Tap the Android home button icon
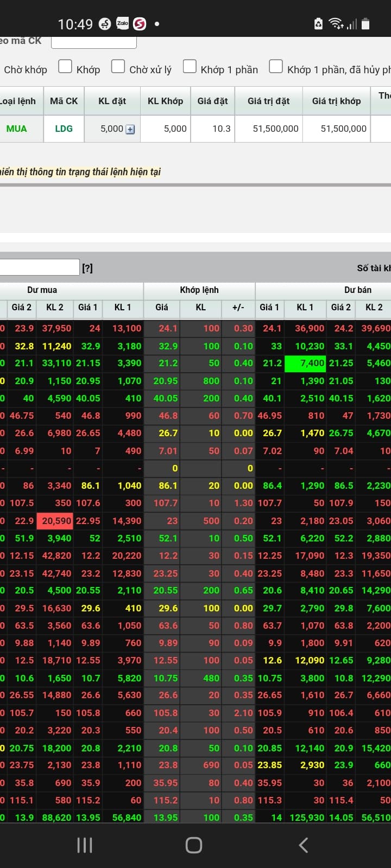The height and width of the screenshot is (868, 391). pos(194,845)
